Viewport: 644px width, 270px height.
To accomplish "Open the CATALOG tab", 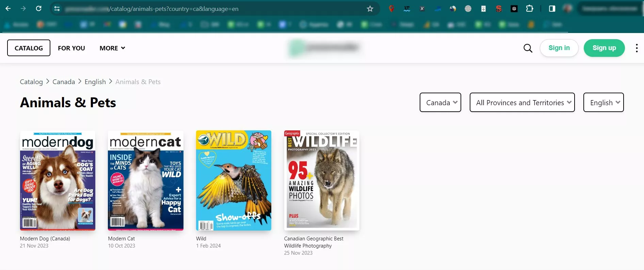I will pos(29,48).
